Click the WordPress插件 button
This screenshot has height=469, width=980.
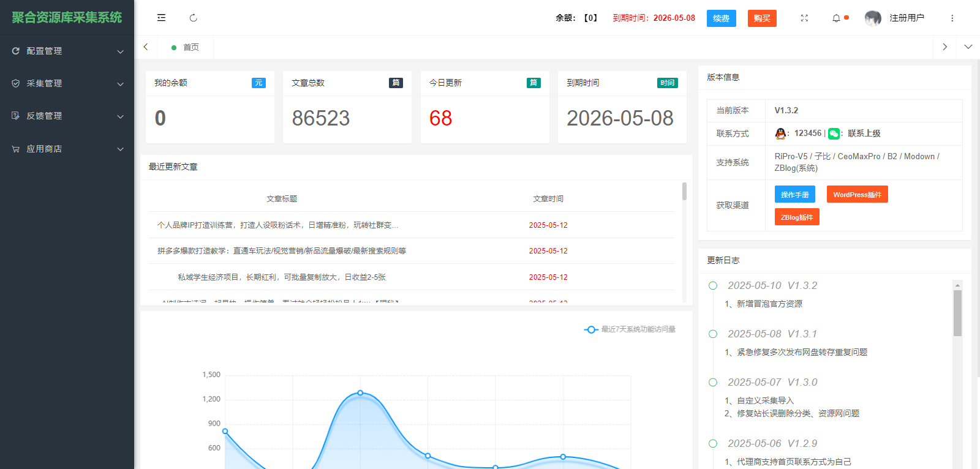[x=857, y=194]
